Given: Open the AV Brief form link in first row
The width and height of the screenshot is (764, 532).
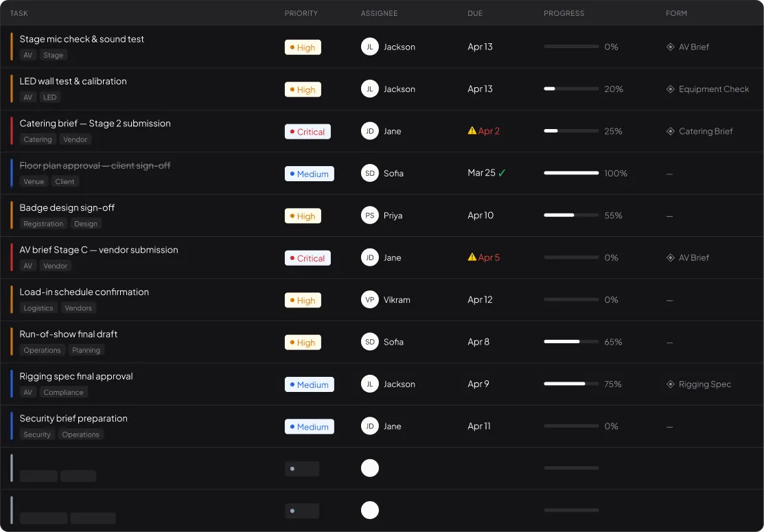Looking at the screenshot, I should [688, 47].
